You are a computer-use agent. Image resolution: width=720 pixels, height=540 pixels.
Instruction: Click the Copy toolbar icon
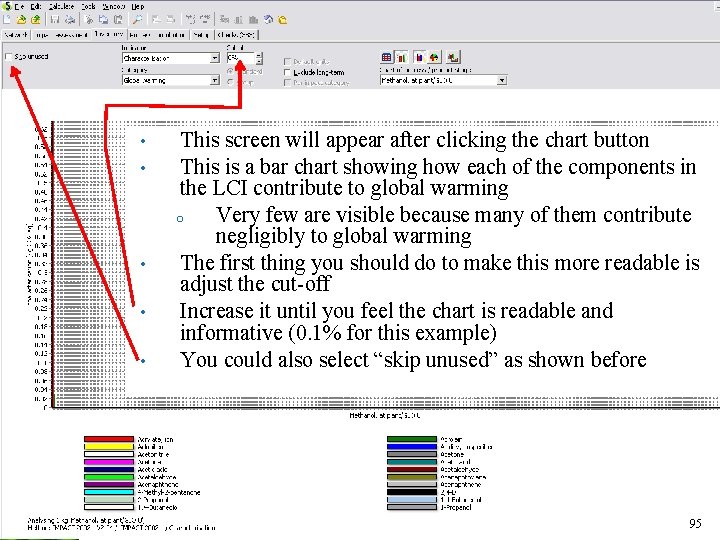coord(104,20)
